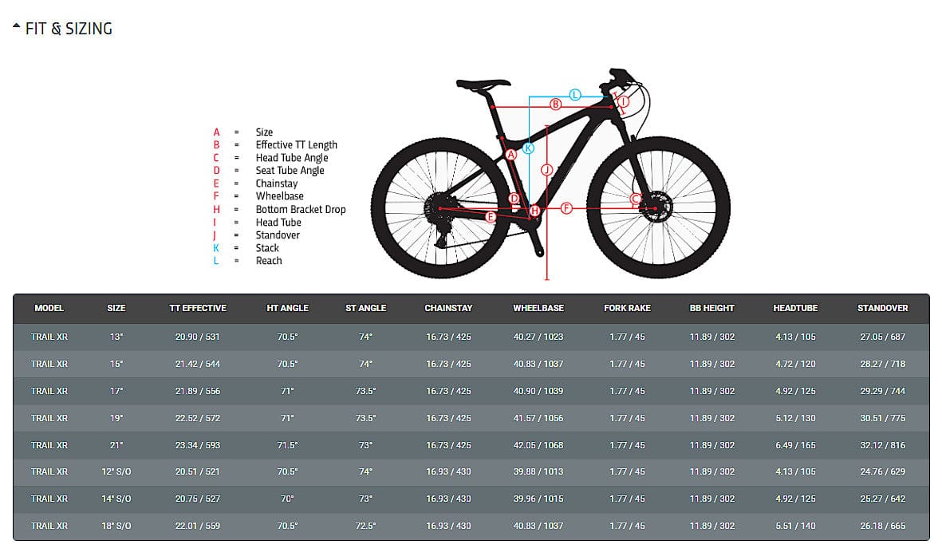Click the red J standover marker
The image size is (942, 560).
(x=546, y=169)
